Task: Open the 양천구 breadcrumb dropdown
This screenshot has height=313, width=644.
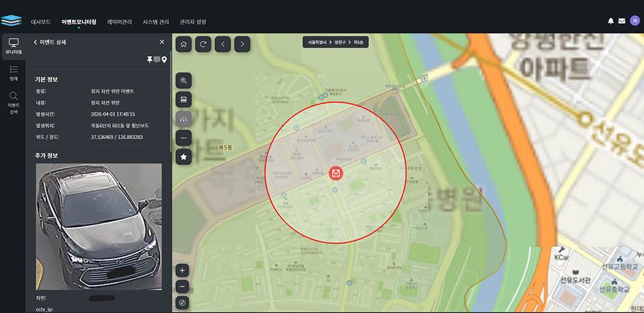Action: click(x=339, y=43)
